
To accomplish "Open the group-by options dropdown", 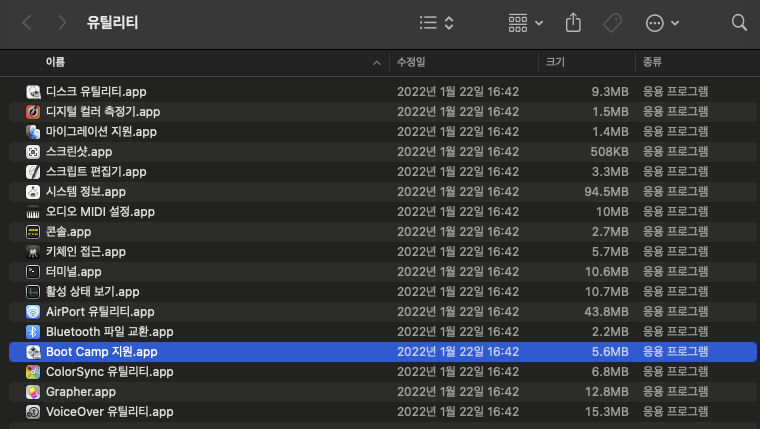I will [x=525, y=23].
